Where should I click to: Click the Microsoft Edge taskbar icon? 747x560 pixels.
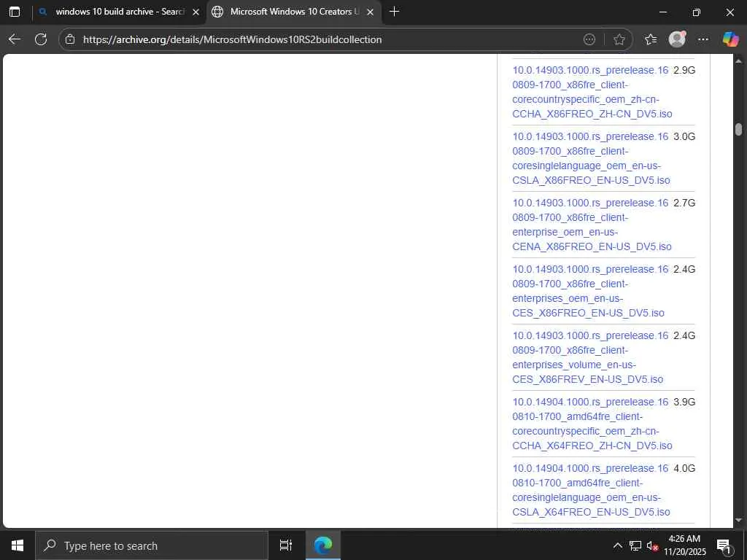[323, 545]
